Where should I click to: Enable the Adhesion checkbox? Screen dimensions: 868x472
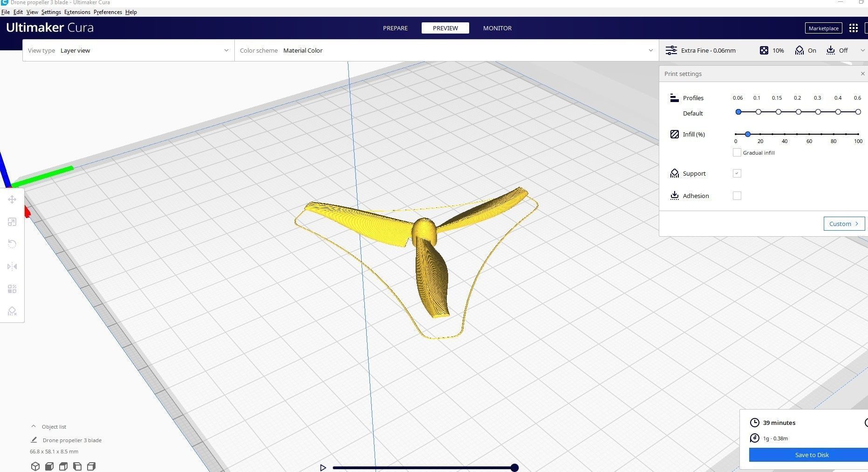pyautogui.click(x=737, y=196)
